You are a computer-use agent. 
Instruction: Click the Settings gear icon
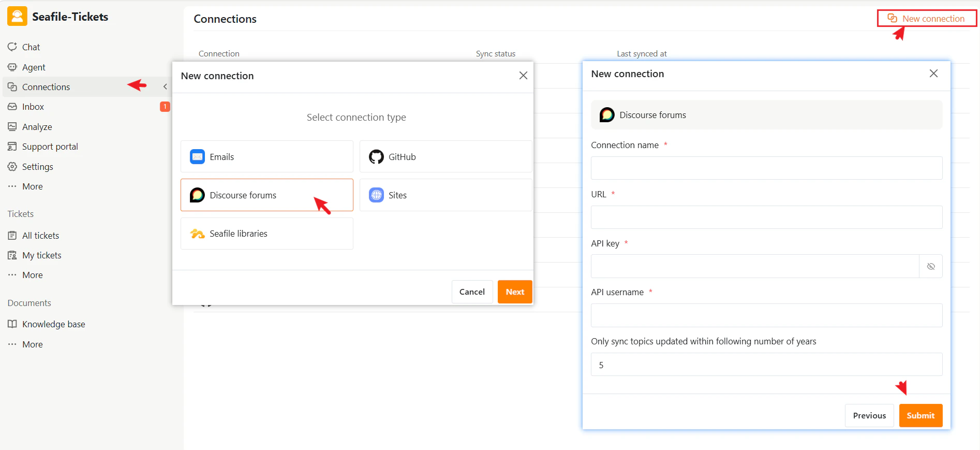[x=12, y=167]
